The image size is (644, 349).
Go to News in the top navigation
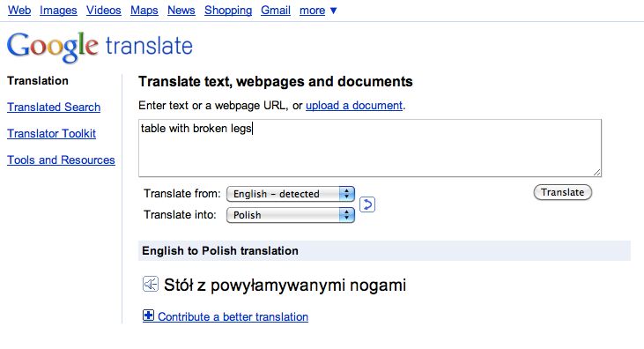click(181, 11)
